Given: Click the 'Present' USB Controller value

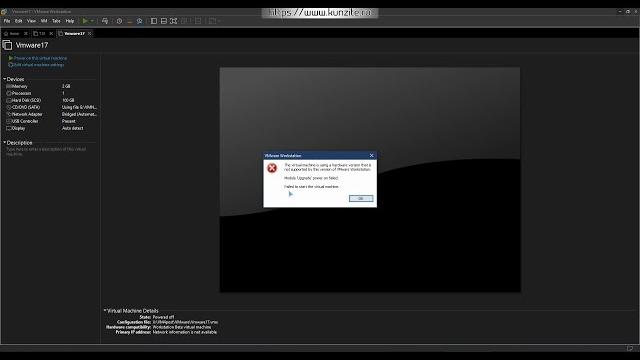Looking at the screenshot, I should pos(69,121).
